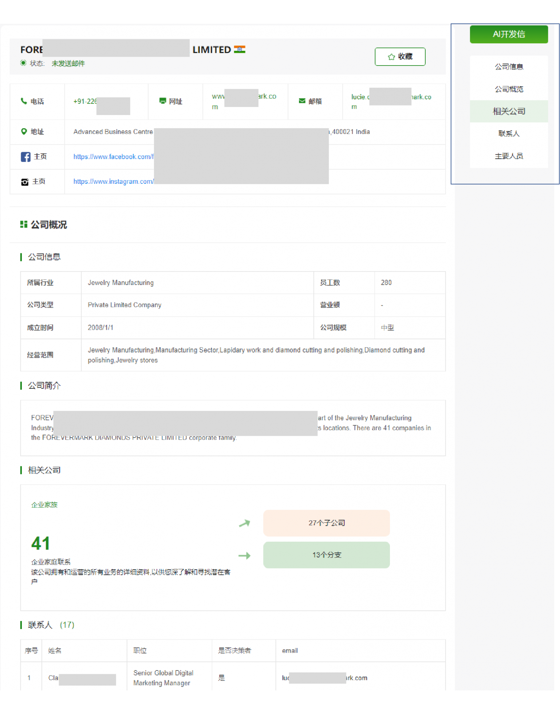
Task: Open the 27个子公司 subsidiaries box
Action: [x=326, y=523]
